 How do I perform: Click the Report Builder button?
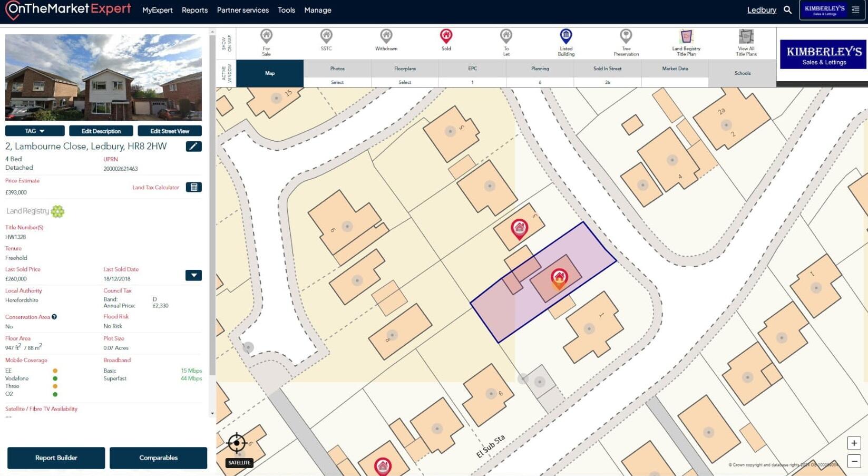tap(56, 458)
